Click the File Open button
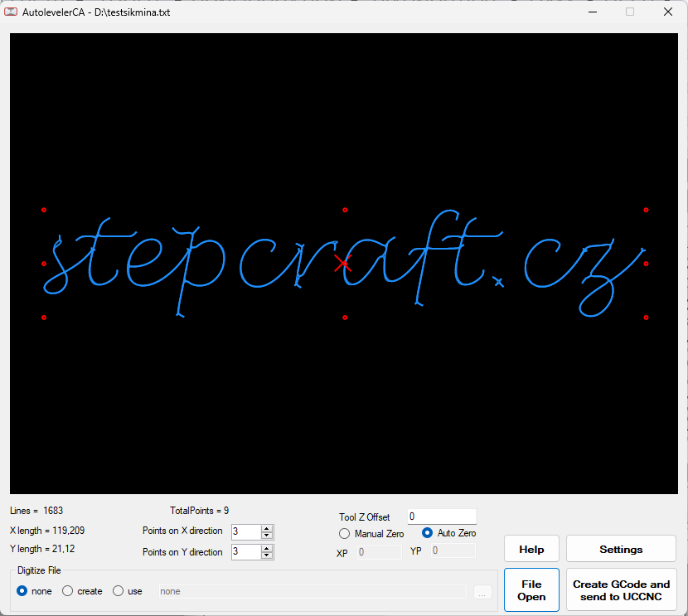The image size is (688, 616). [x=531, y=590]
